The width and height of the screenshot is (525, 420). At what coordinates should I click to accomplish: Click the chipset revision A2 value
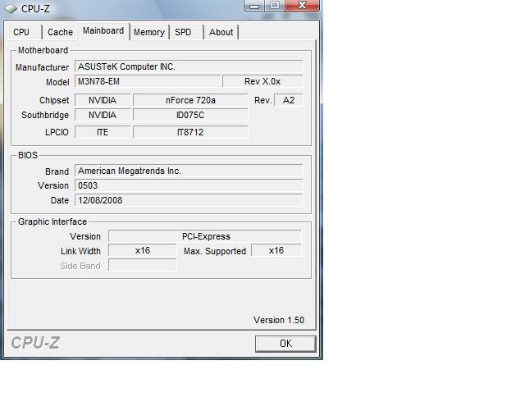(x=289, y=100)
